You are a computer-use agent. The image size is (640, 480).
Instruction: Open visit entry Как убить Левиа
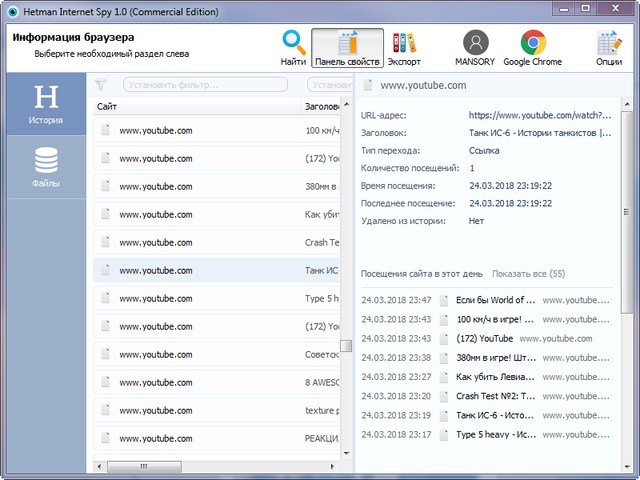(495, 377)
